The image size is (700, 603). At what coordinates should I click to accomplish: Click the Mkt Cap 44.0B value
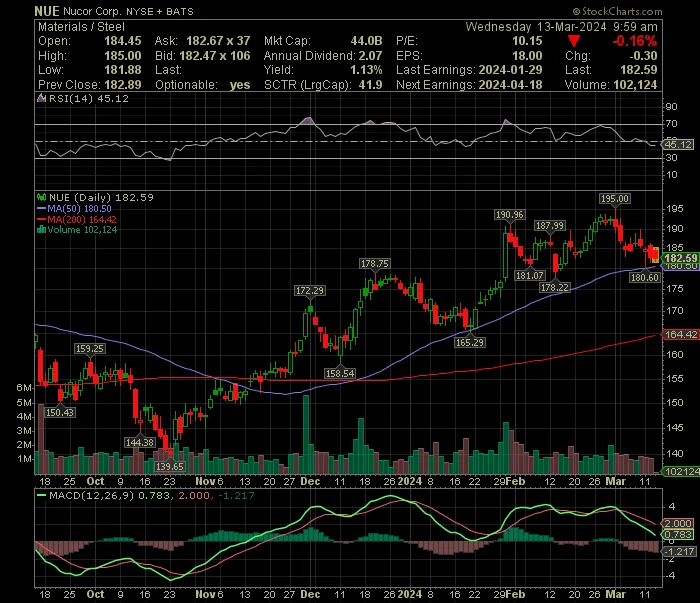click(x=366, y=41)
